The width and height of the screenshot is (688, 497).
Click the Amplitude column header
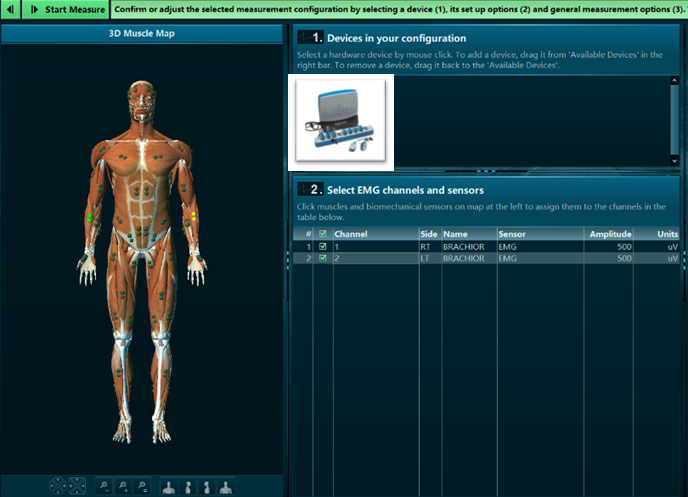click(x=608, y=234)
